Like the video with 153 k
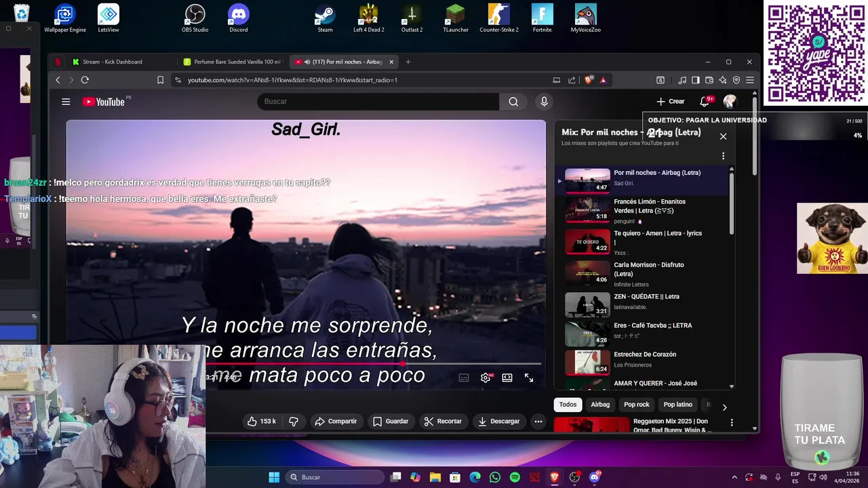868x488 pixels. [x=262, y=422]
